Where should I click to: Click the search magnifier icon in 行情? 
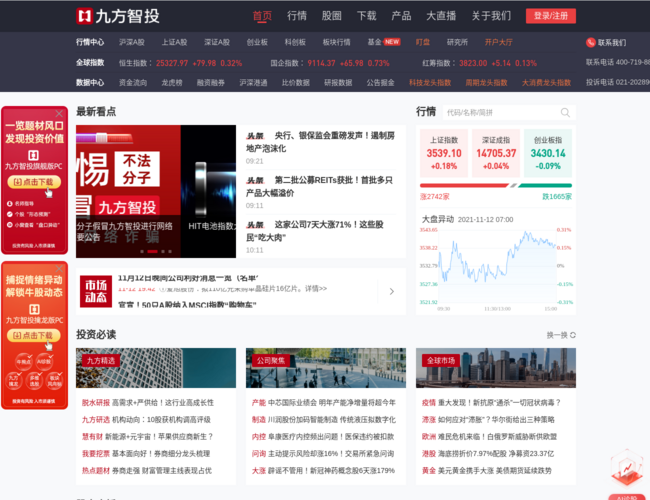click(565, 112)
